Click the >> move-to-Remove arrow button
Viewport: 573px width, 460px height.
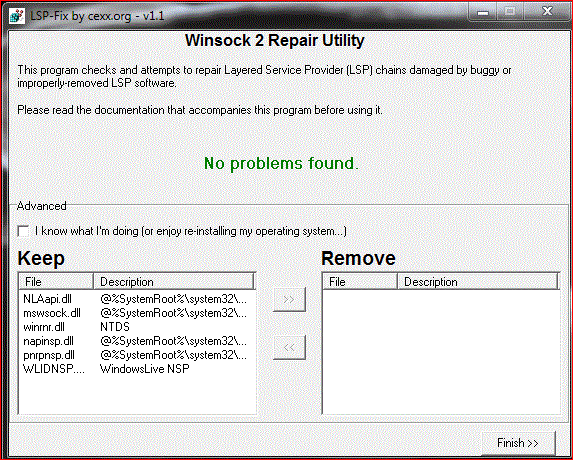point(289,299)
